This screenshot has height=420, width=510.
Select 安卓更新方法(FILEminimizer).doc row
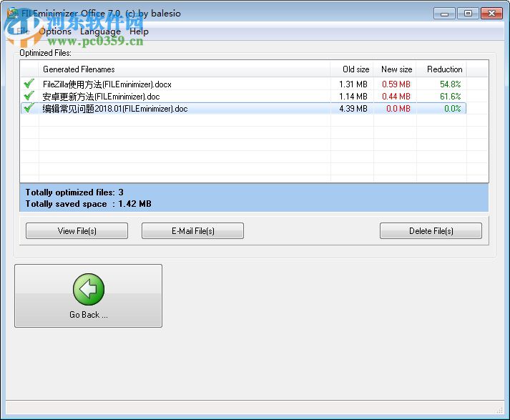pyautogui.click(x=243, y=97)
